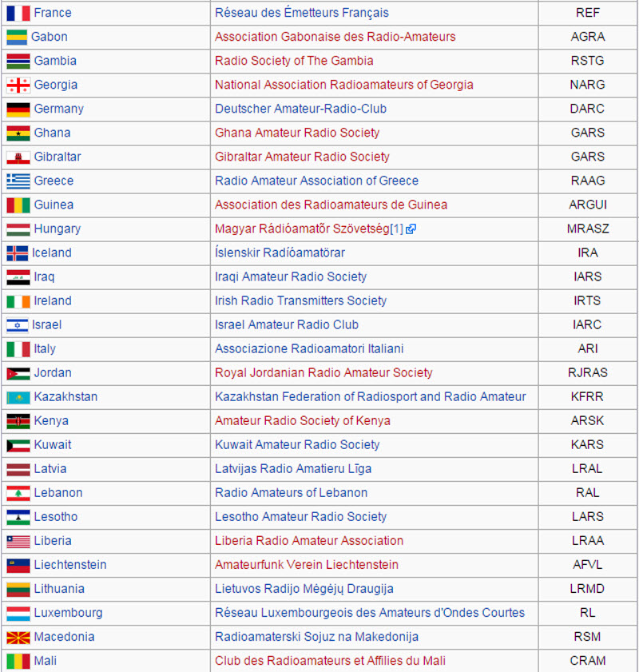Open the Réseau des Émetteurs Français link
Viewport: 639px width, 672px height.
coord(302,13)
